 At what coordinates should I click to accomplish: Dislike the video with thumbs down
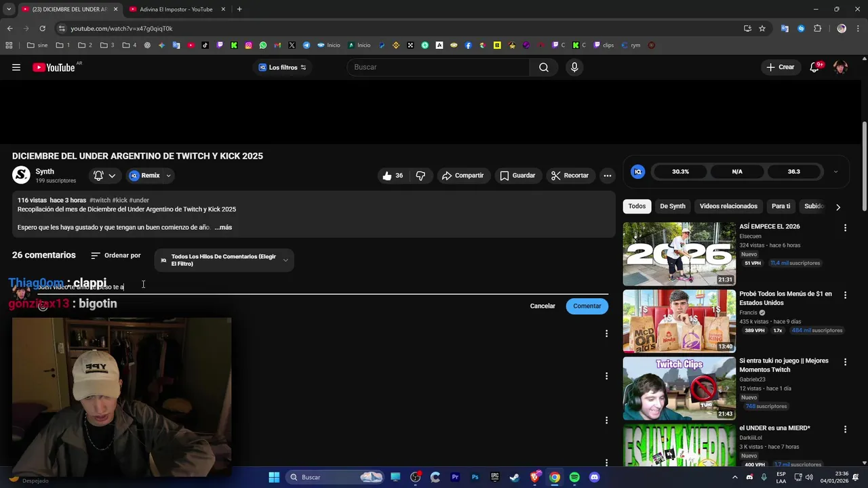(420, 176)
